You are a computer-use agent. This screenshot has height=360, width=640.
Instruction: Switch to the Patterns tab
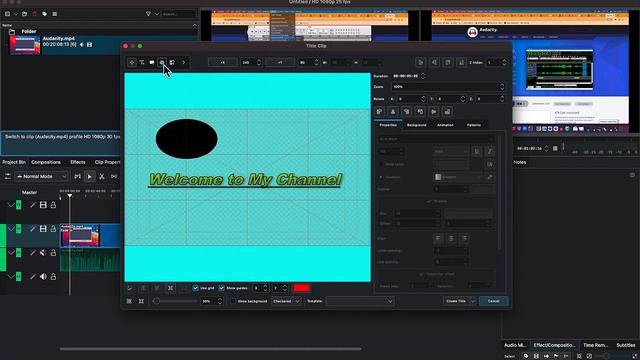[474, 125]
